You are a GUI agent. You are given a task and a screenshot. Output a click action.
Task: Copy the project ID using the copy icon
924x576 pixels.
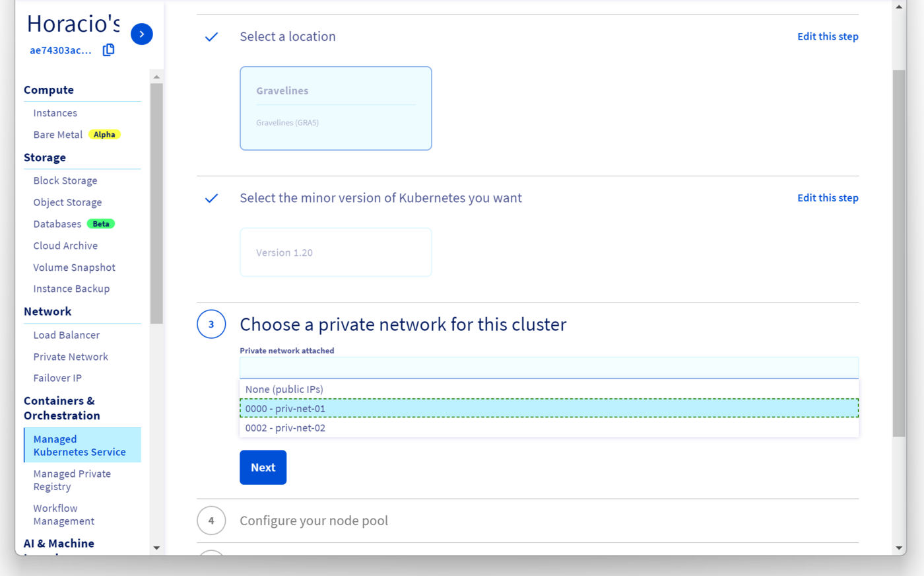(108, 49)
